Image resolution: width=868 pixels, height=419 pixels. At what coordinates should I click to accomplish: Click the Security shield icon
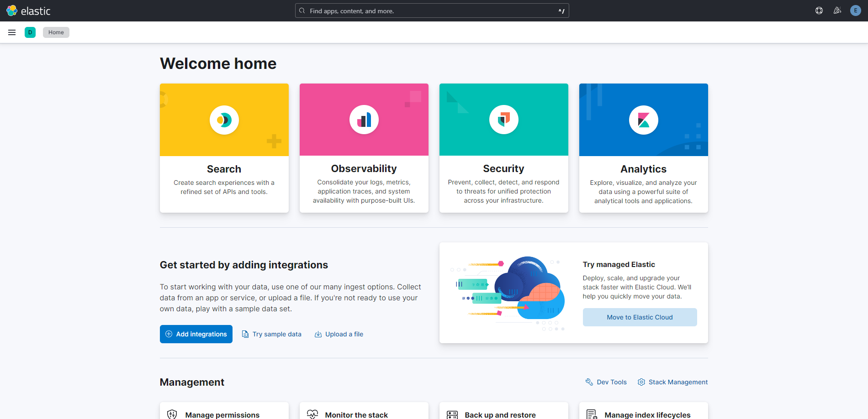[x=503, y=120]
